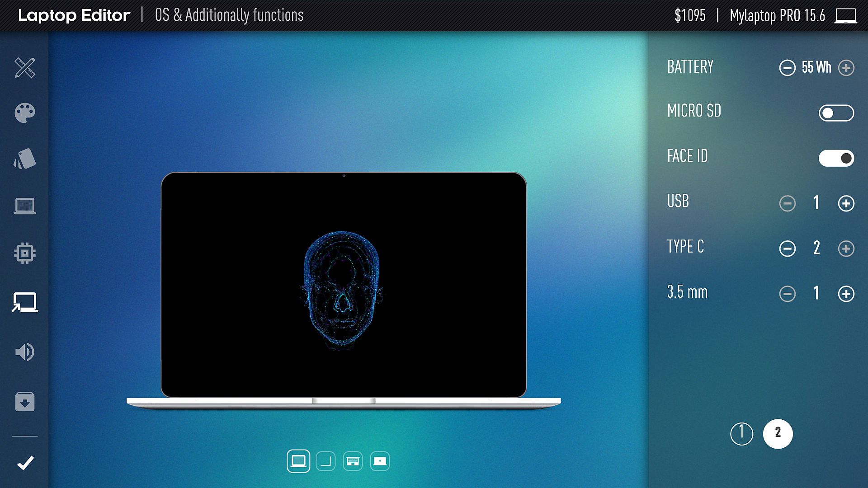Show the top-down keyboard view
Image resolution: width=868 pixels, height=488 pixels.
[353, 461]
